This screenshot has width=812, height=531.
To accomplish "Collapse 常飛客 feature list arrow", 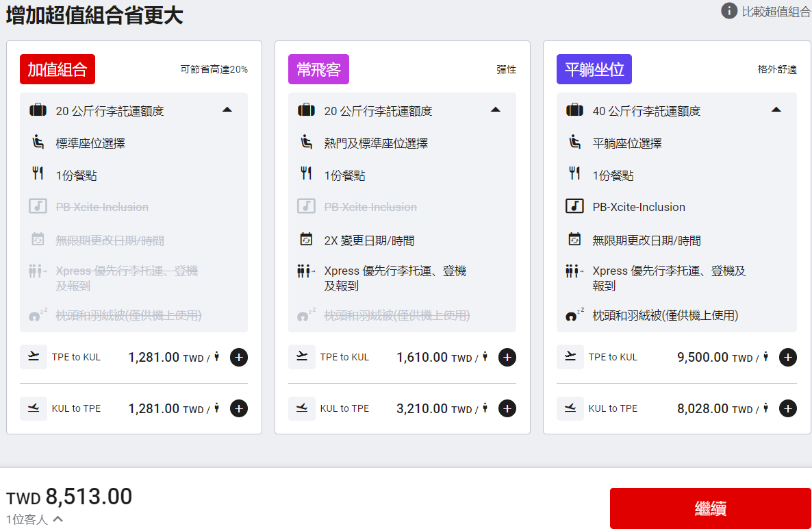I will click(496, 110).
